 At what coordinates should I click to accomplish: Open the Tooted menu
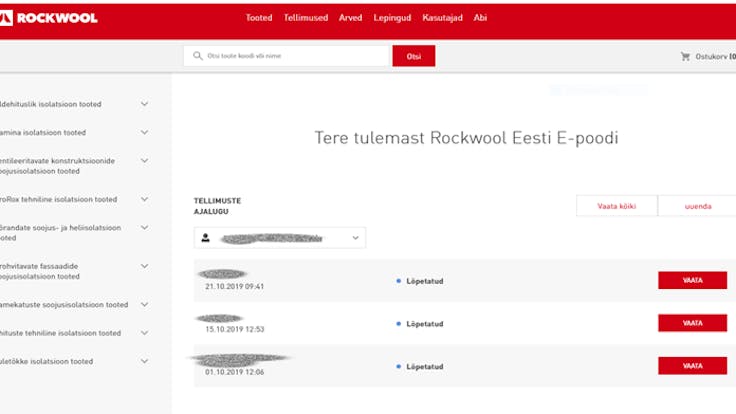(259, 18)
